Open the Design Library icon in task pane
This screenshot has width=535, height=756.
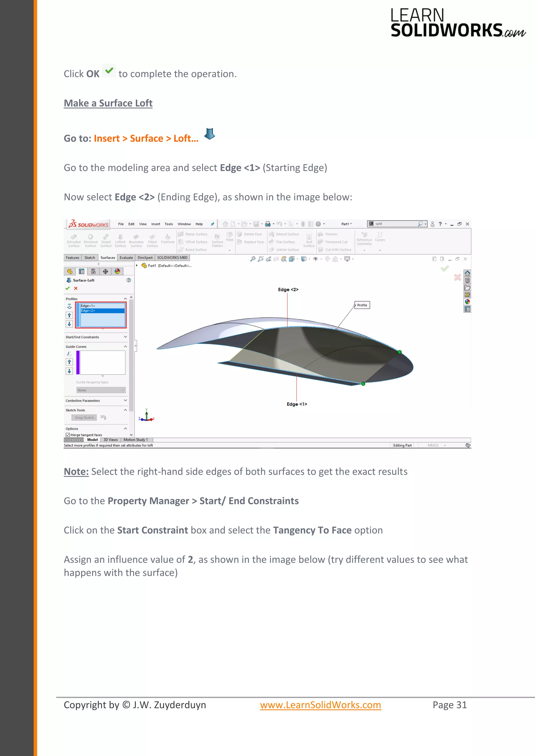click(x=467, y=281)
